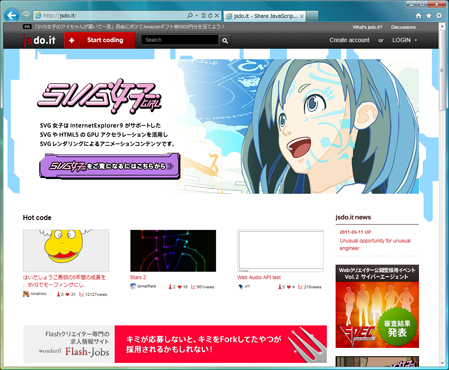This screenshot has height=370, width=449.
Task: Go back with the browser back arrow
Action: 12,15
